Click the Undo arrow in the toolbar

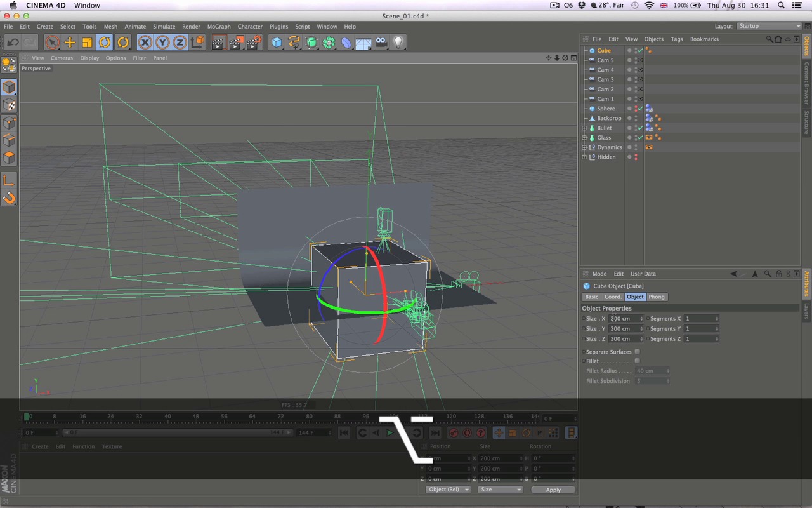point(13,43)
